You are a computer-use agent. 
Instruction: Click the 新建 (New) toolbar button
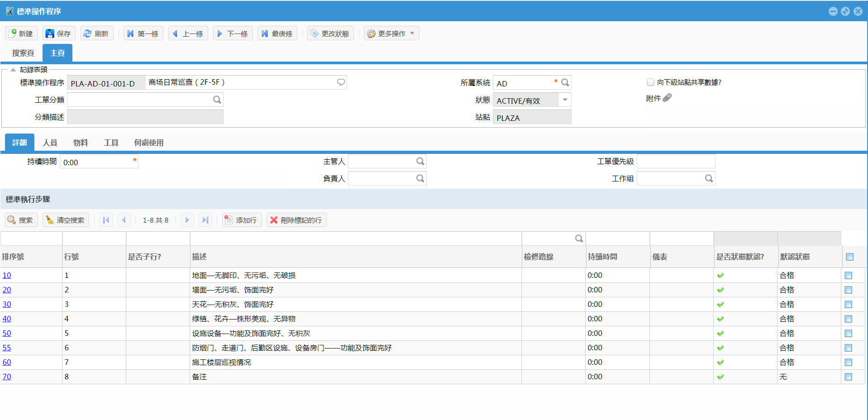21,33
